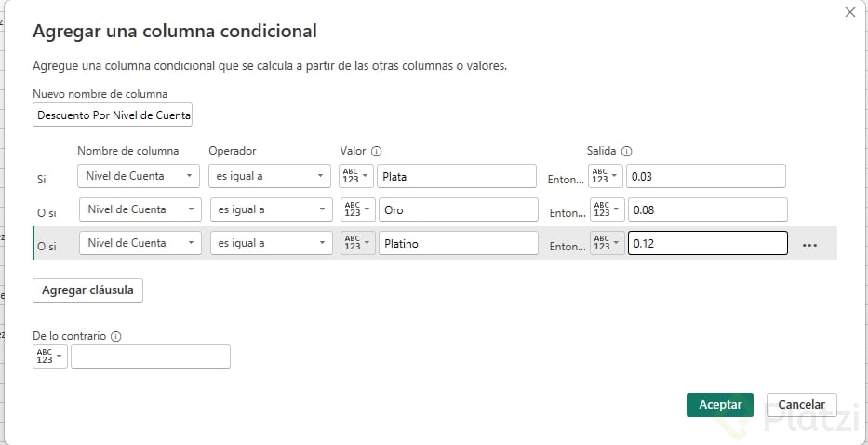Click the info icon next to Salida
Viewport: 868px width, 445px height.
[626, 151]
